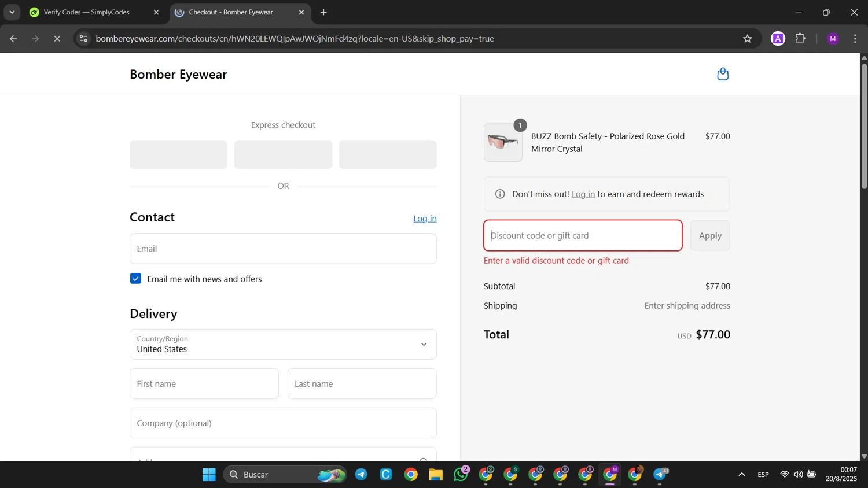View site information icon in address bar
The image size is (868, 488).
[x=83, y=39]
